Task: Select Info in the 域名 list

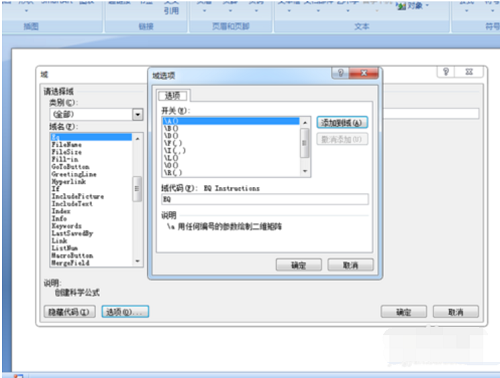Action: [x=91, y=218]
